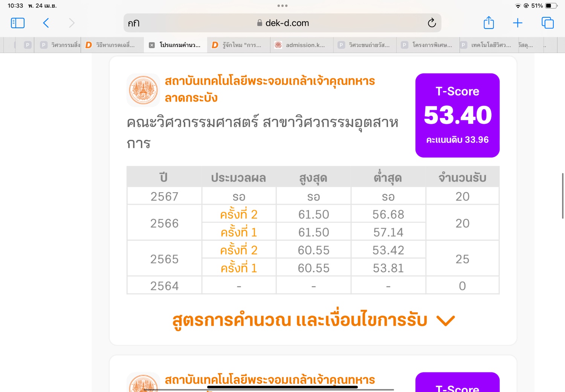The height and width of the screenshot is (392, 565).
Task: Click the 'สูงสุด' column header
Action: 313,178
